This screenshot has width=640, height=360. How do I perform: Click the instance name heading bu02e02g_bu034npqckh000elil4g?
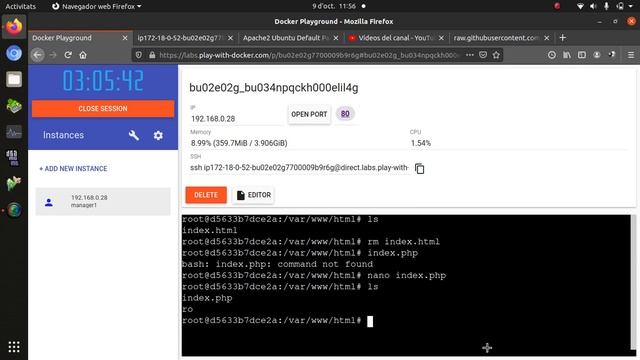(273, 88)
